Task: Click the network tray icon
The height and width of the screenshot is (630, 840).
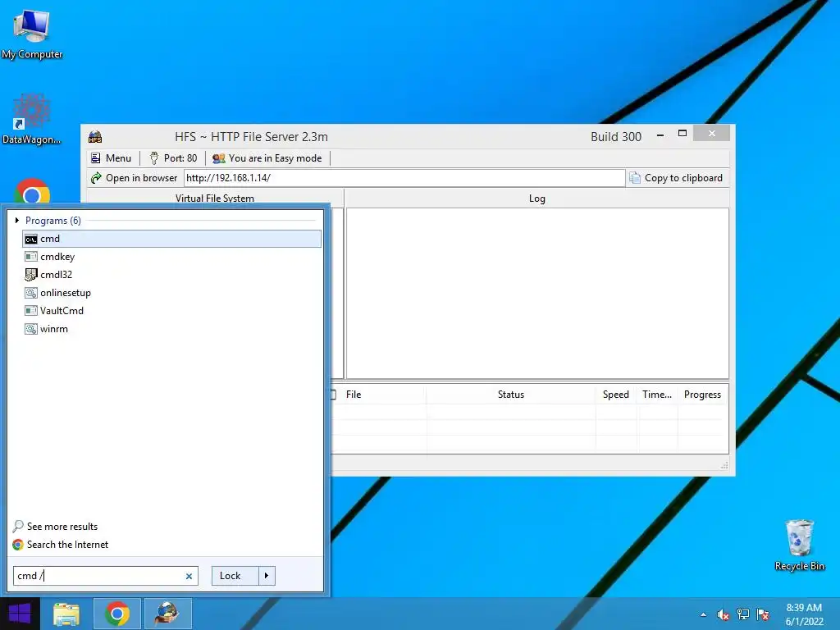Action: 743,614
